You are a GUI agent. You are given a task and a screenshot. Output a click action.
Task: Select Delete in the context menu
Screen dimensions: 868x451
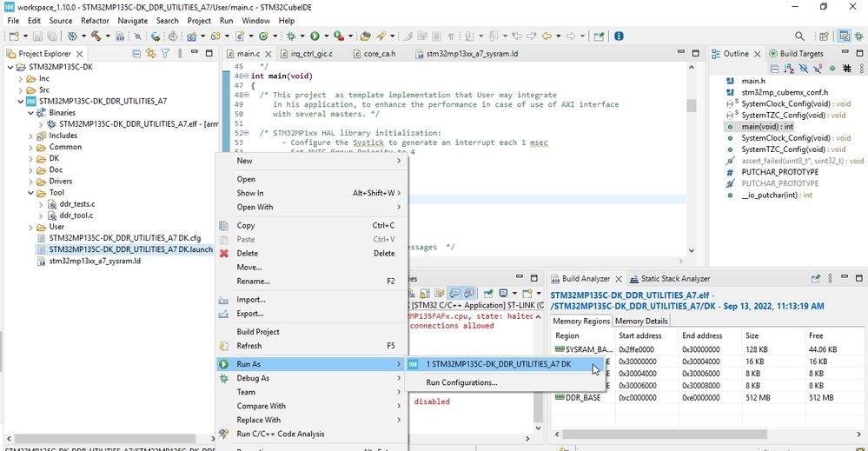point(311,254)
